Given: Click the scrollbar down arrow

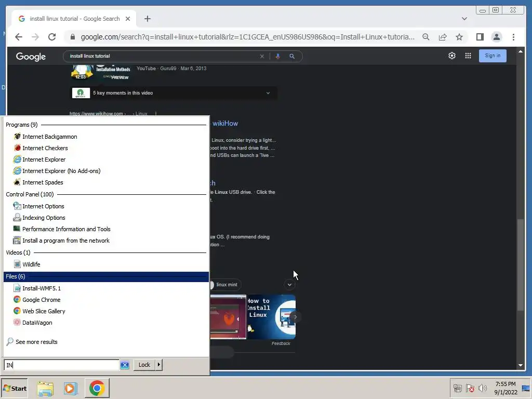Looking at the screenshot, I should tap(521, 365).
